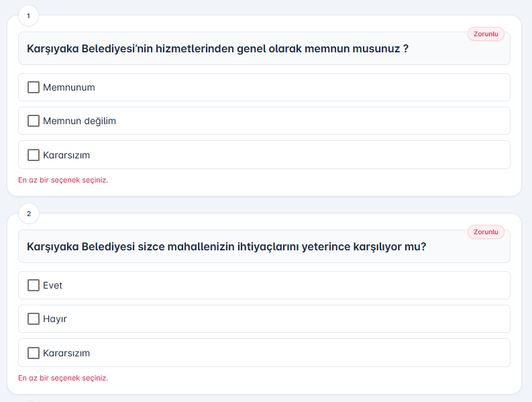Image resolution: width=532 pixels, height=402 pixels.
Task: Click the 'Evet' option label text
Action: tap(53, 285)
